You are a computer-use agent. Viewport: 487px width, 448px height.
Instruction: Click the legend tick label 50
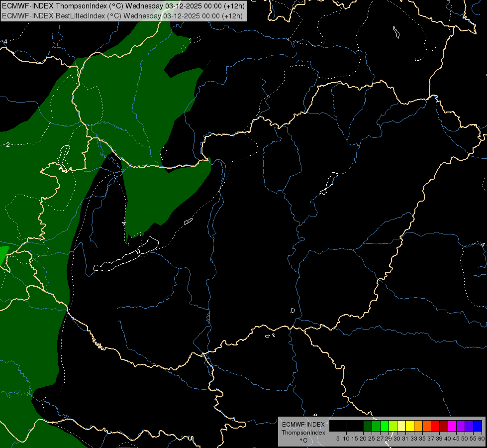click(464, 439)
